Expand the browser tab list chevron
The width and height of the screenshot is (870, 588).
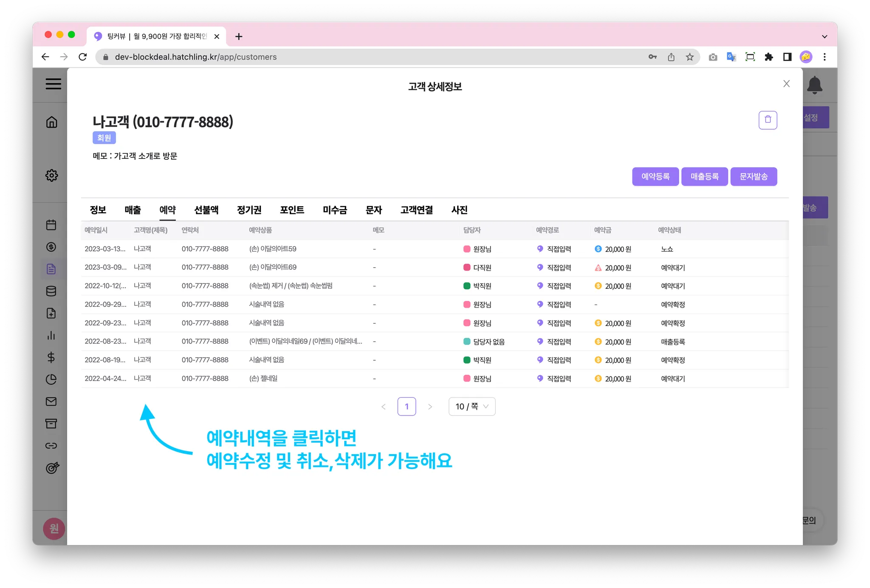(x=824, y=37)
